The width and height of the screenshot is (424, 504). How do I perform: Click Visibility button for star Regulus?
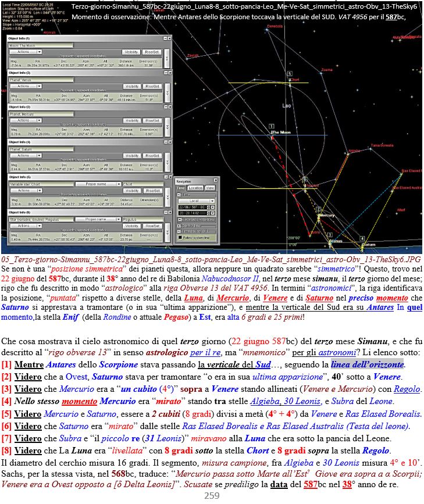(132, 226)
